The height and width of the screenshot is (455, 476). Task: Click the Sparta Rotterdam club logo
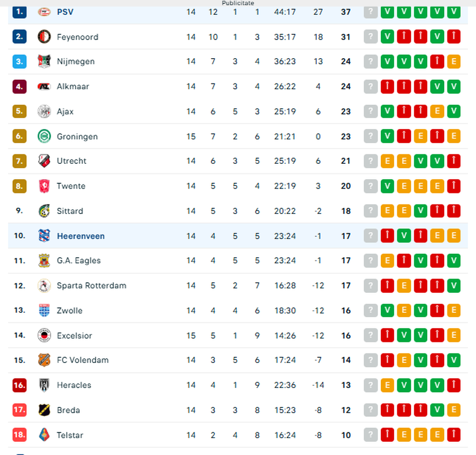[44, 286]
